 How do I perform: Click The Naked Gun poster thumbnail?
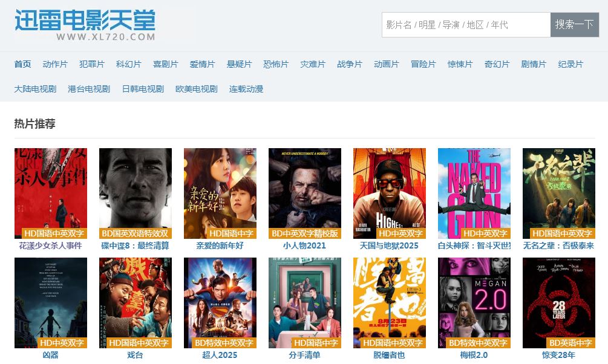click(x=474, y=193)
